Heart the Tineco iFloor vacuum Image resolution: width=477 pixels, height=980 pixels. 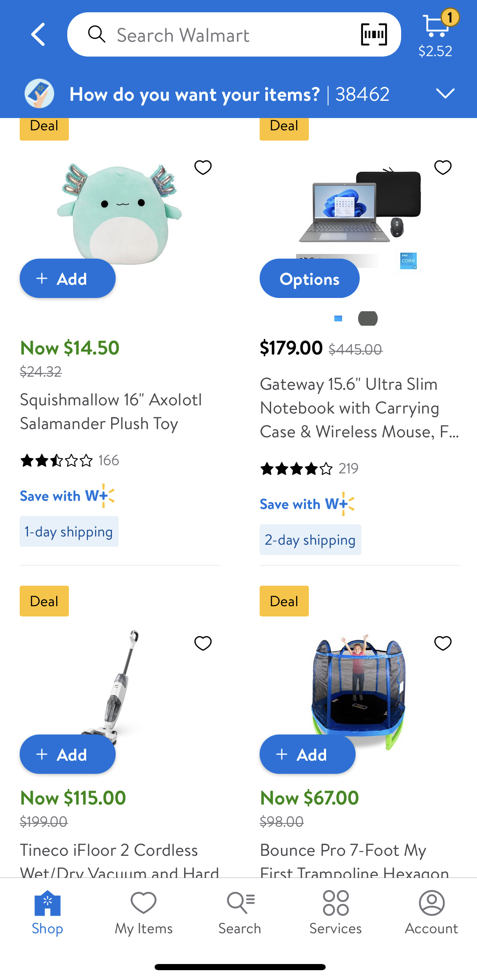pyautogui.click(x=203, y=643)
